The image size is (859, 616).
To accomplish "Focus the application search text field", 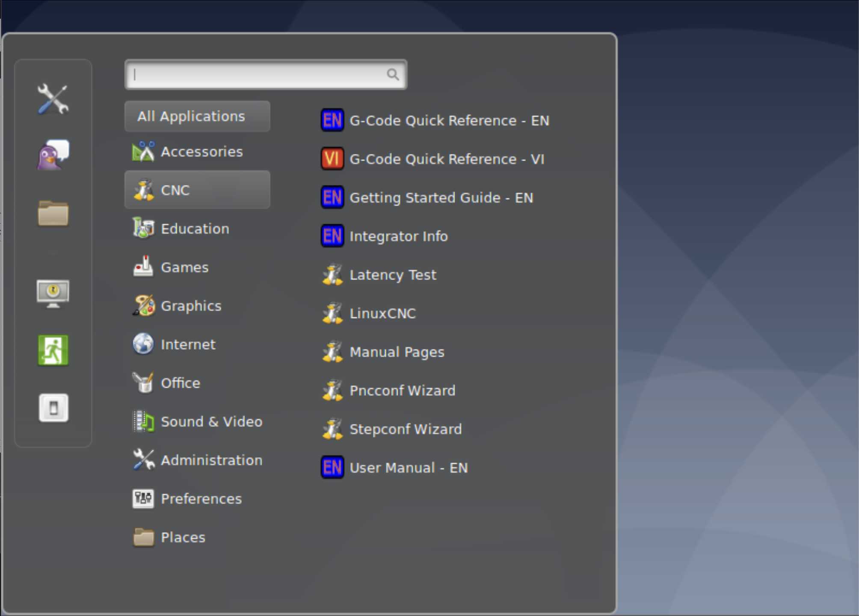I will click(x=257, y=75).
